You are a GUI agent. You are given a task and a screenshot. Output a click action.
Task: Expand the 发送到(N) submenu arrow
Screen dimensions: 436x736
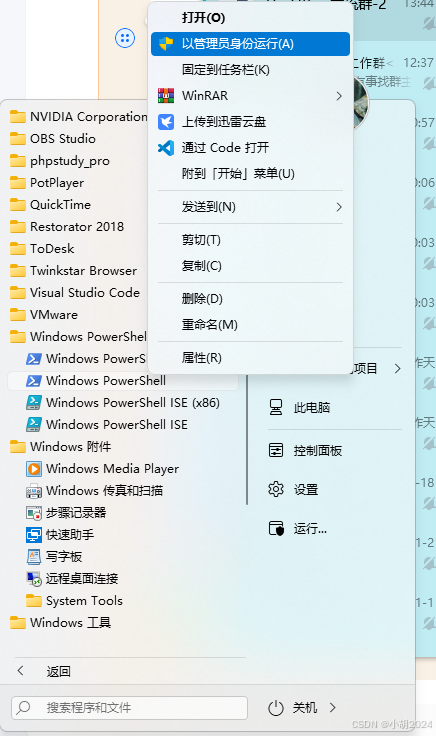[339, 207]
